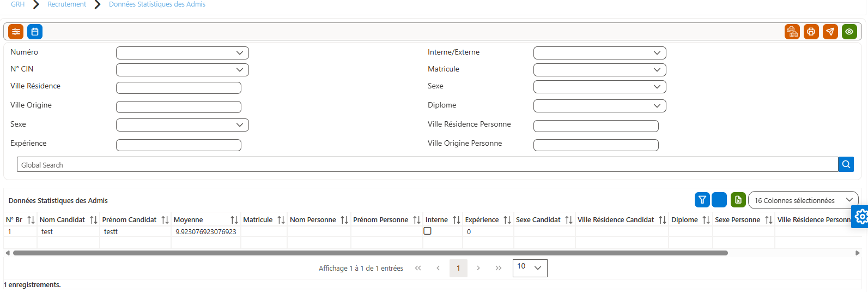The image size is (868, 292).
Task: Click the orange print icon
Action: (811, 32)
